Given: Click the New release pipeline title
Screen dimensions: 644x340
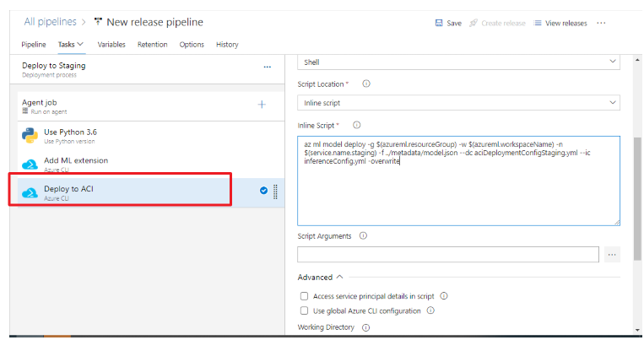Looking at the screenshot, I should (154, 22).
